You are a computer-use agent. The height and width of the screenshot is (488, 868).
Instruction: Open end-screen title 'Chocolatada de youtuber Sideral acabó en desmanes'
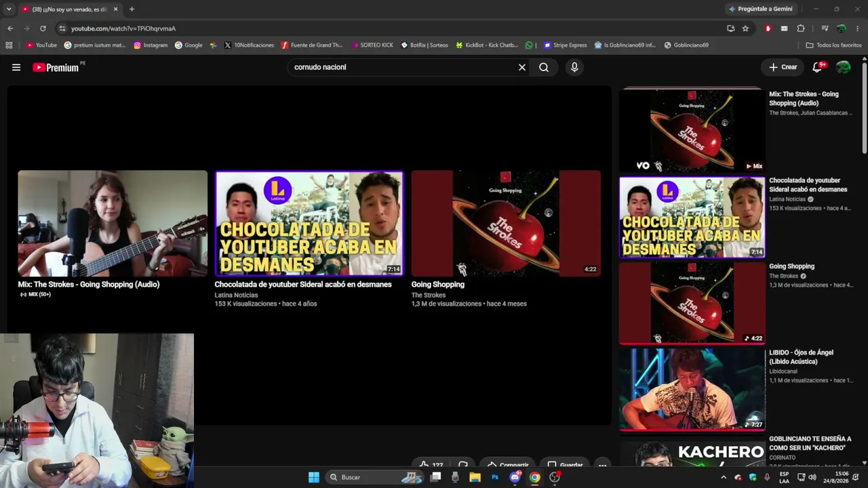[x=303, y=285]
